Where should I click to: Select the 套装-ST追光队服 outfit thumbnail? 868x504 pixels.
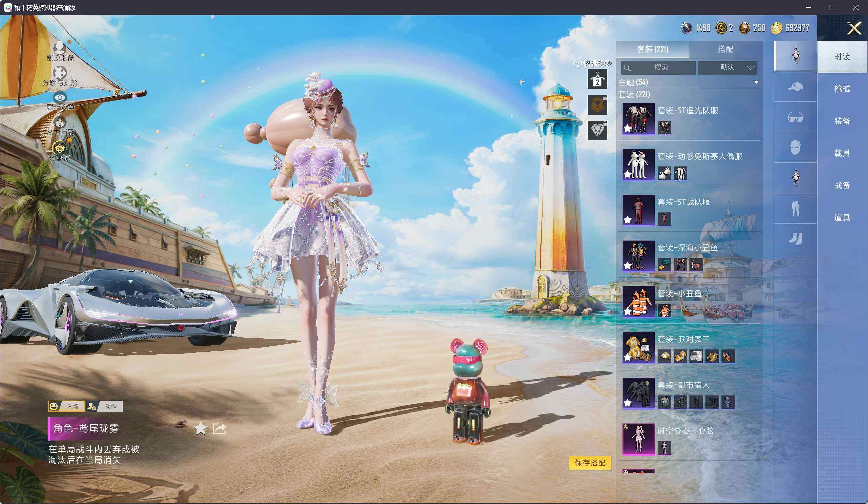[638, 119]
